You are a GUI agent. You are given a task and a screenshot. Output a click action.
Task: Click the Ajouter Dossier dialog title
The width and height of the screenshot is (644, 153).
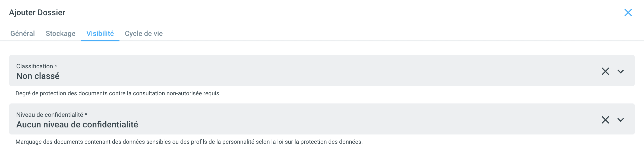tap(37, 13)
